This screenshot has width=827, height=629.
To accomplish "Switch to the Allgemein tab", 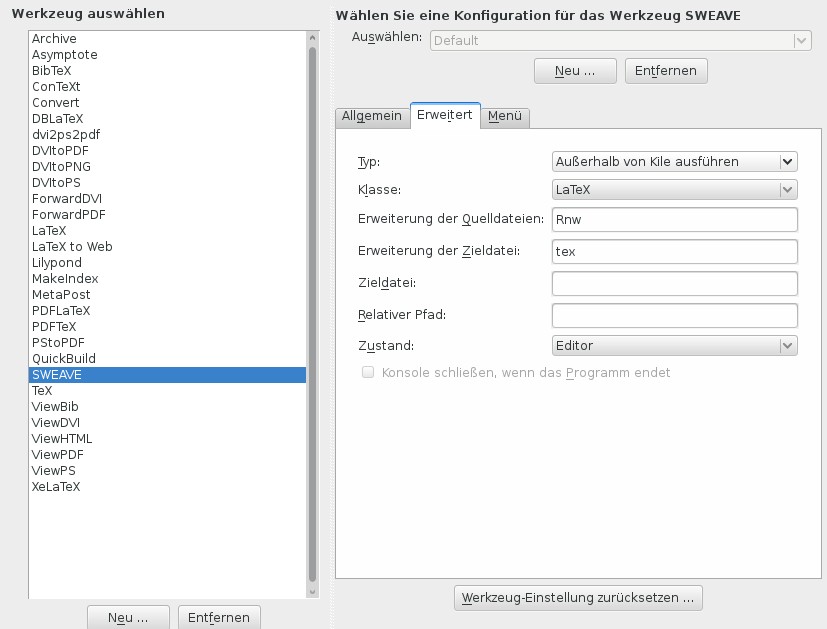I will click(x=372, y=116).
